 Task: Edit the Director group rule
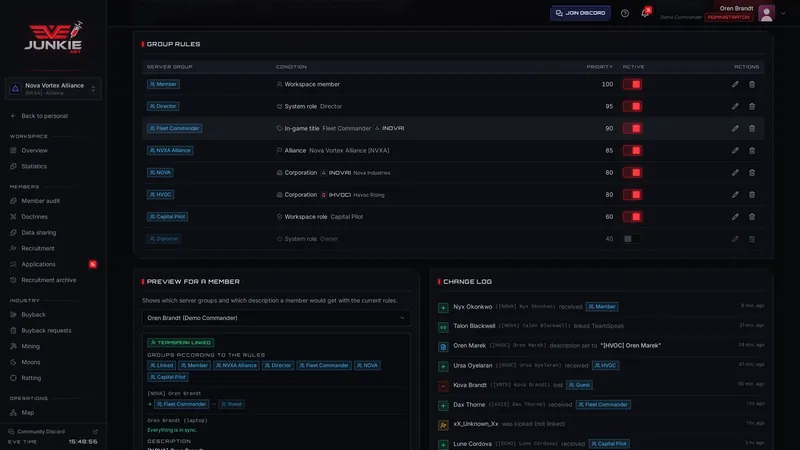(735, 106)
